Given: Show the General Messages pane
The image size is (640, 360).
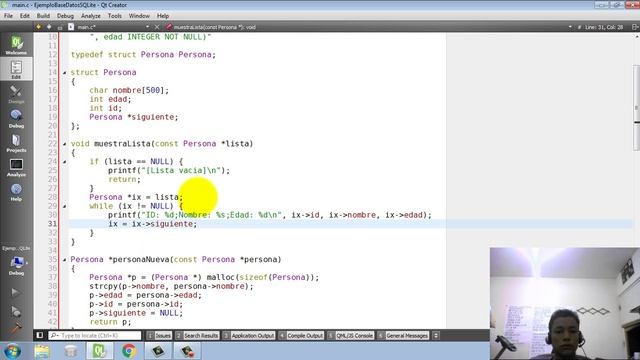Looking at the screenshot, I should (403, 336).
